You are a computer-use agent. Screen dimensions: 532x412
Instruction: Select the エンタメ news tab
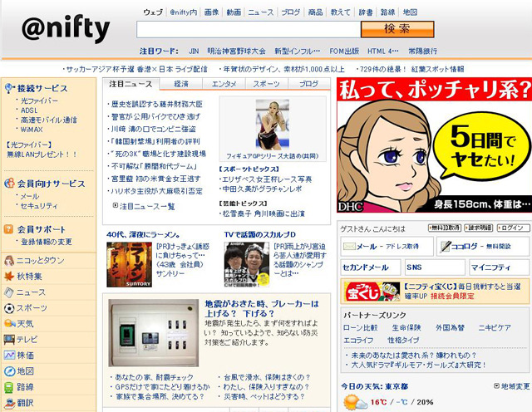tap(224, 84)
